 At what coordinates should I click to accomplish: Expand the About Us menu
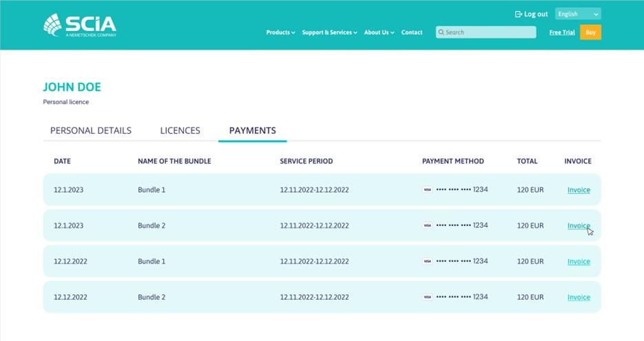379,32
